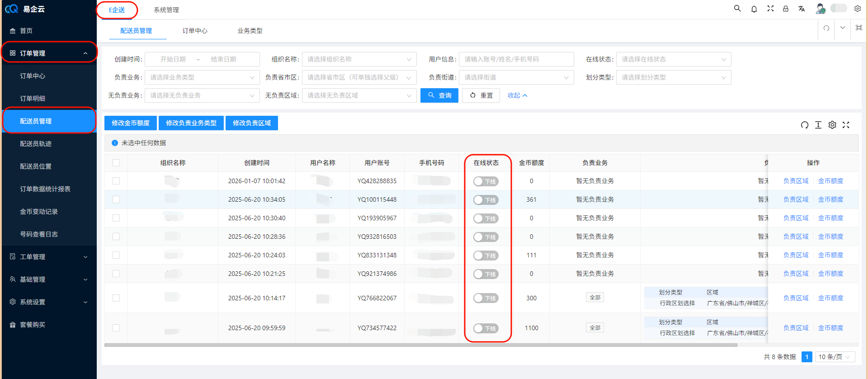Click the search magnifier icon in header
Viewport: 868px width, 379px height.
point(737,9)
